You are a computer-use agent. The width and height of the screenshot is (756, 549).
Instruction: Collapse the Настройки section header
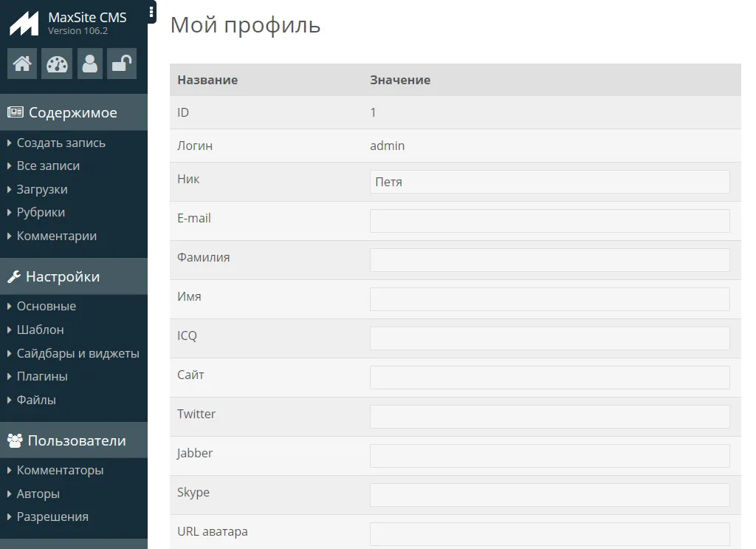63,277
